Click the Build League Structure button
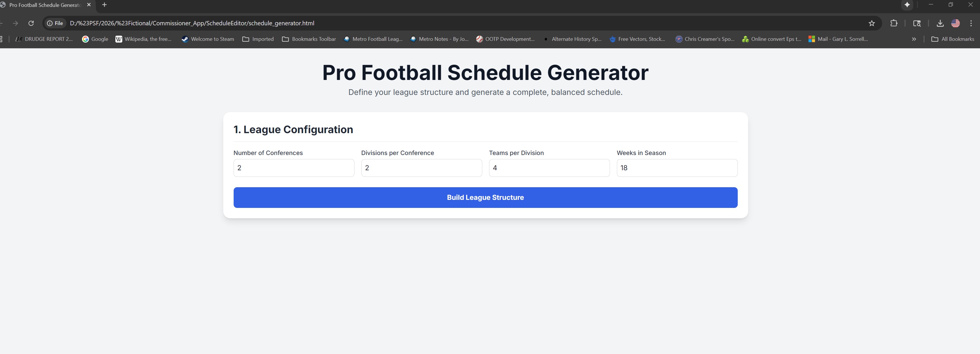 click(485, 197)
